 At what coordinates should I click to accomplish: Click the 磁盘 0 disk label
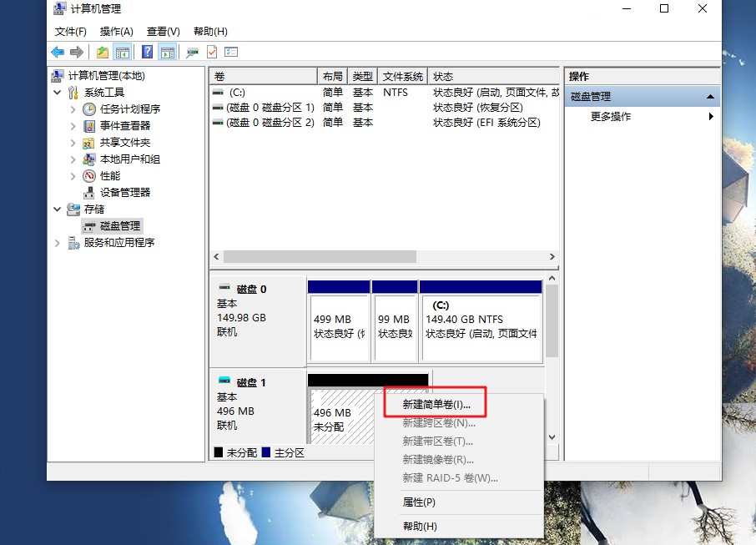pos(251,290)
